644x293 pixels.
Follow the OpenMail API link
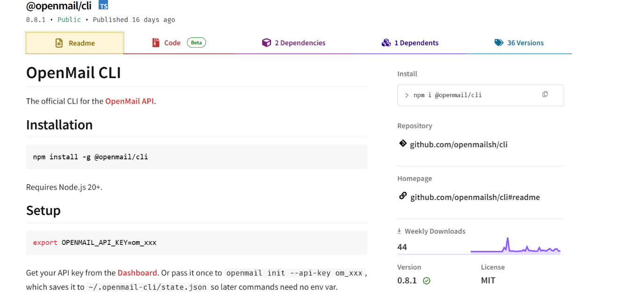tap(129, 101)
